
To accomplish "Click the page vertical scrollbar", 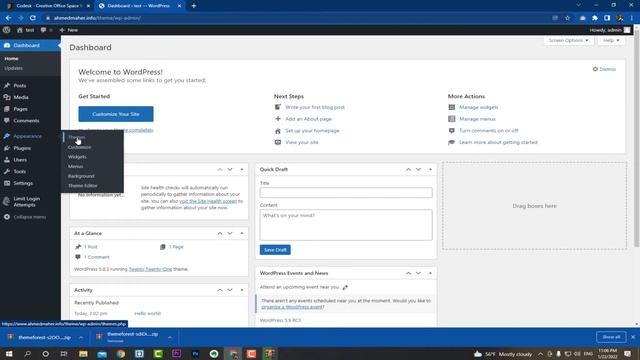I will [637, 139].
